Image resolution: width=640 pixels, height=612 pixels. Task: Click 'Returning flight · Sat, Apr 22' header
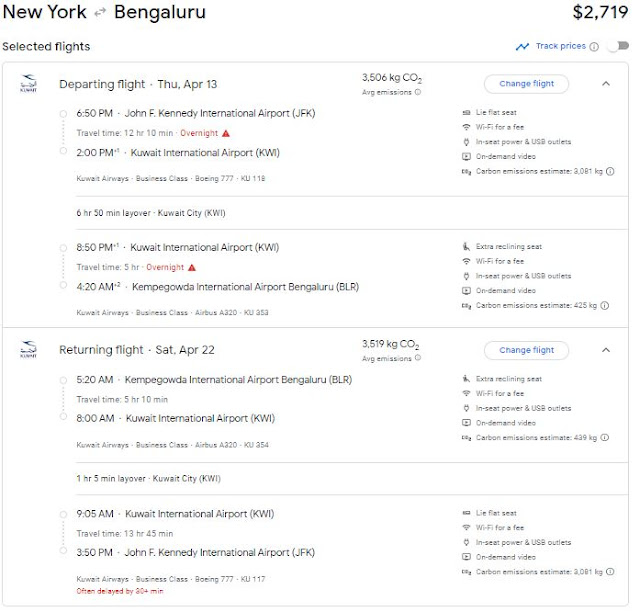coord(137,350)
